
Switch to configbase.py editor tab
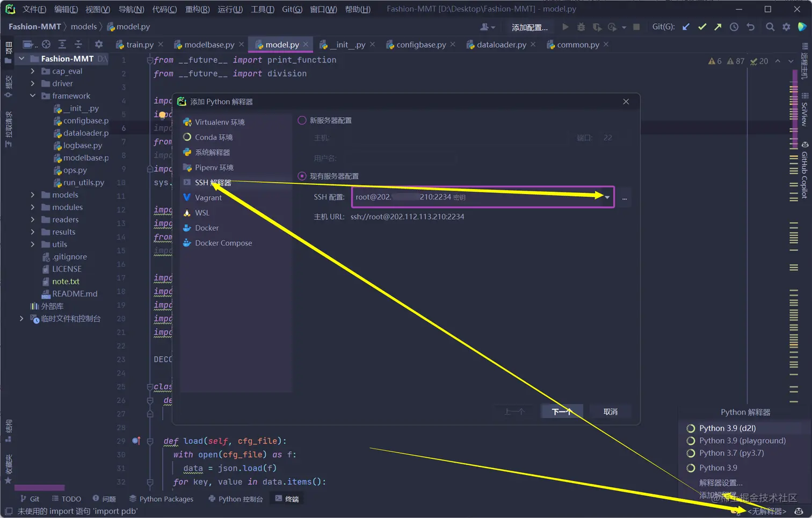[421, 45]
